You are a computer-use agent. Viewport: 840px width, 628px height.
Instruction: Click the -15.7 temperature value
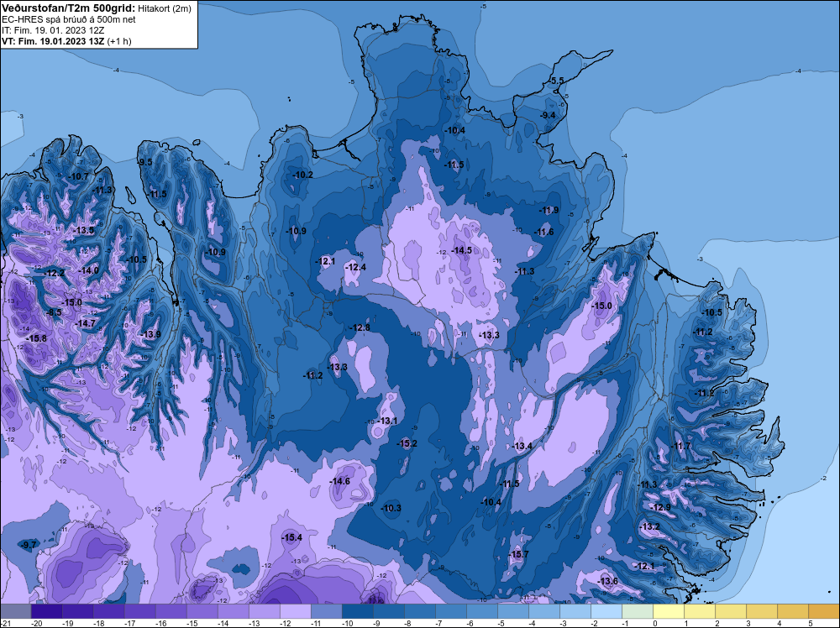518,554
